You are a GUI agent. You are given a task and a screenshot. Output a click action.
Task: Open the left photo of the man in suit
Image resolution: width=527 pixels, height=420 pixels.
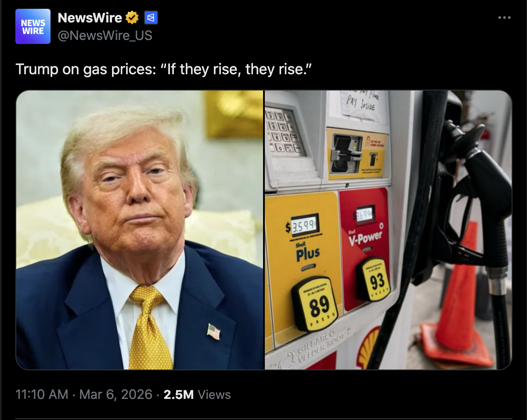(140, 230)
